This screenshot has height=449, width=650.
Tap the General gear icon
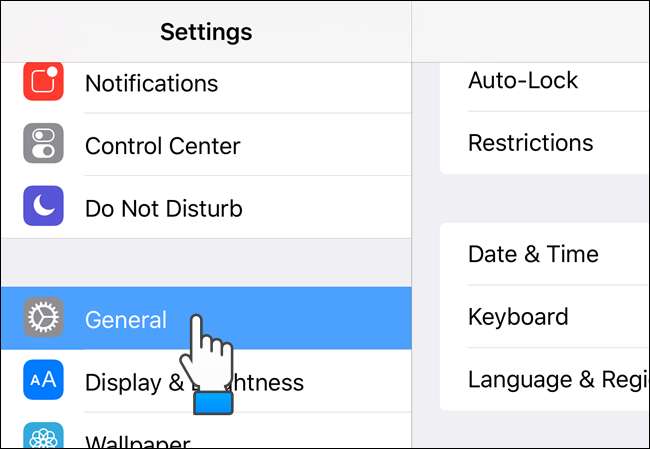point(43,319)
